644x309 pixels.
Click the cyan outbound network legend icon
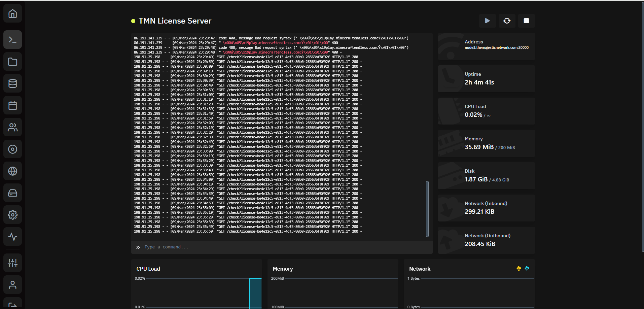coord(527,269)
